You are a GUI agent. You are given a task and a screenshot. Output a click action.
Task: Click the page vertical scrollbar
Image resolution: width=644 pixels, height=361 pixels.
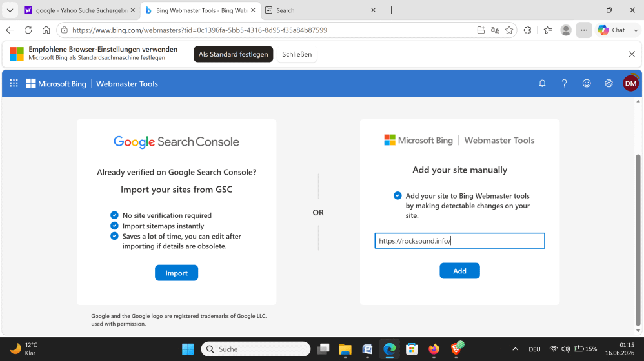click(x=638, y=240)
